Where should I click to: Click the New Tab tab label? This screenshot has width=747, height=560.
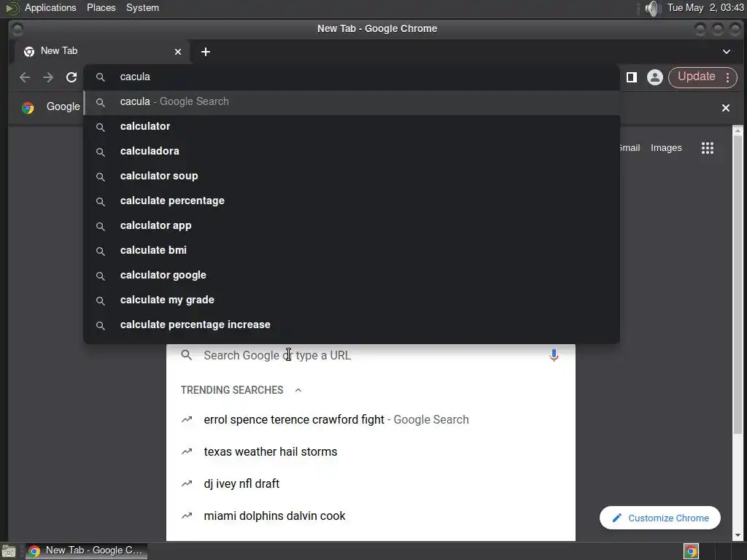pos(59,51)
